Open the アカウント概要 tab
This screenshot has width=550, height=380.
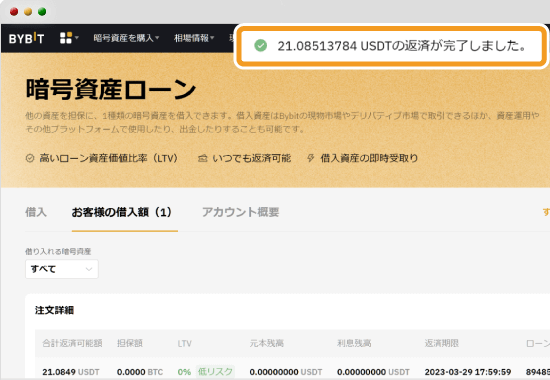241,212
